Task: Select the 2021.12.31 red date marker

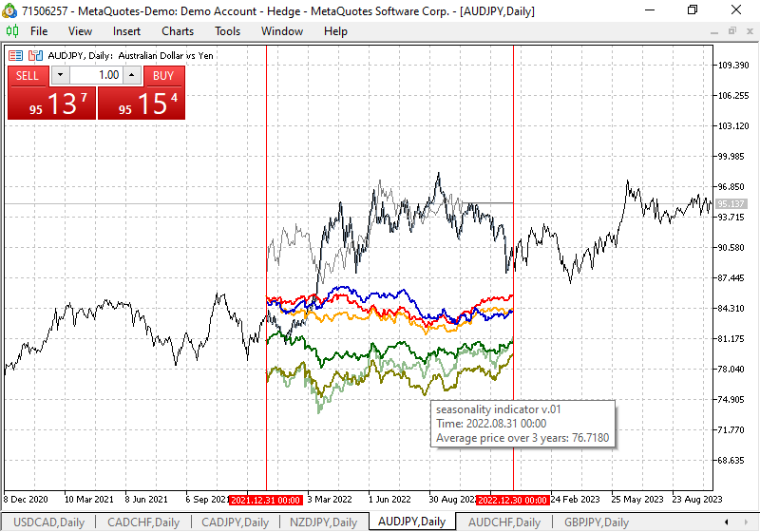Action: tap(267, 499)
